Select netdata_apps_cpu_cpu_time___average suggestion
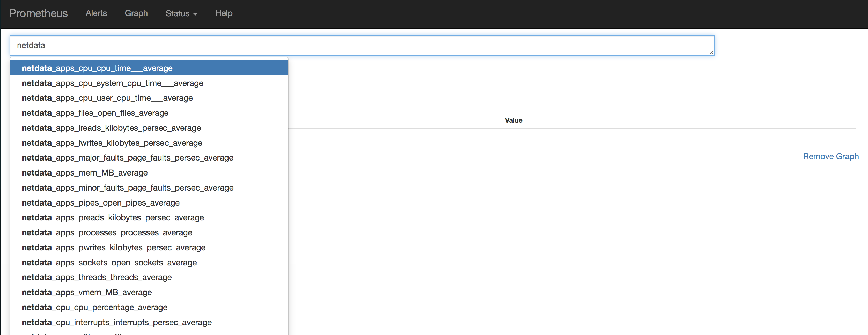The width and height of the screenshot is (868, 335). click(97, 68)
